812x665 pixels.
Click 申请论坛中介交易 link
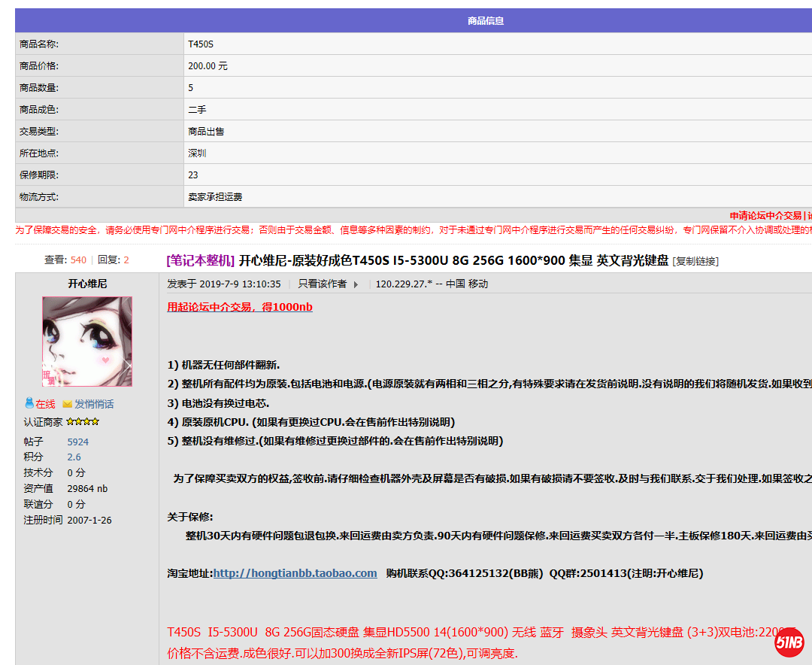click(x=765, y=216)
